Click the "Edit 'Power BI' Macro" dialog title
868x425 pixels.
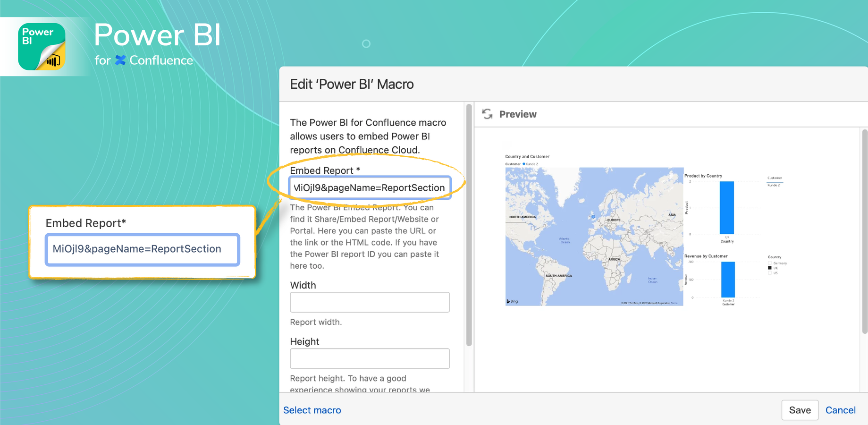pyautogui.click(x=352, y=84)
